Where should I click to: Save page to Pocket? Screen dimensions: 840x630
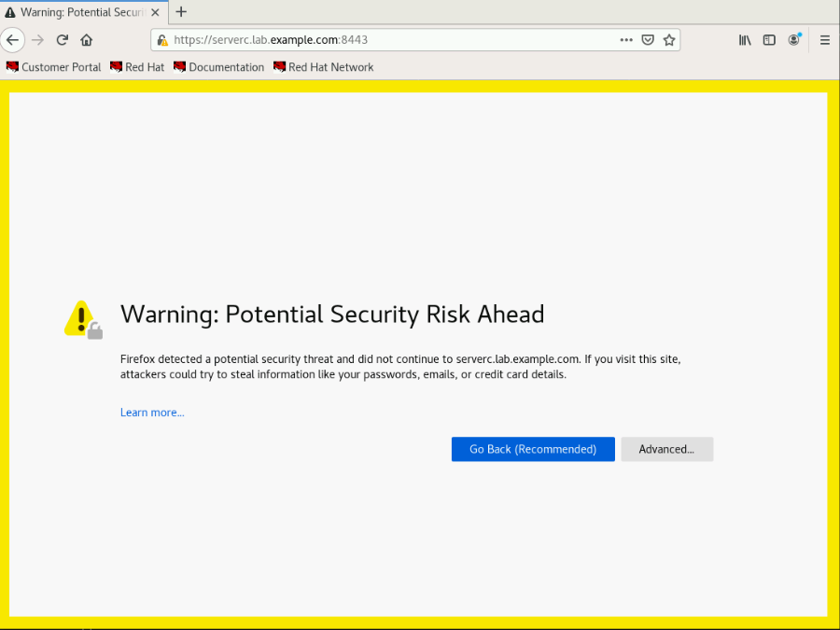click(648, 40)
